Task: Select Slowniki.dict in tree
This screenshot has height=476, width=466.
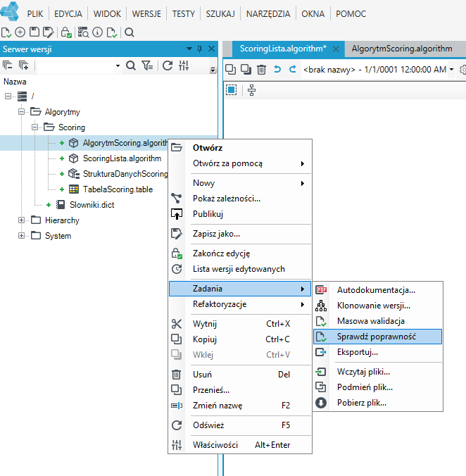Action: (x=92, y=205)
